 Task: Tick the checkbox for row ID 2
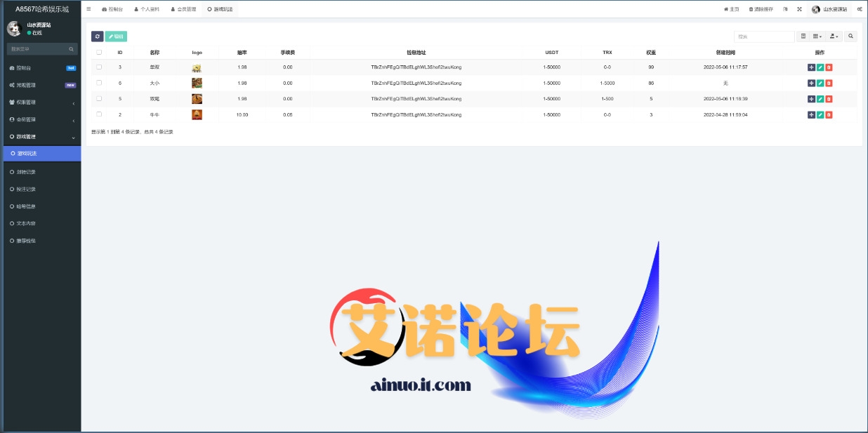point(99,114)
